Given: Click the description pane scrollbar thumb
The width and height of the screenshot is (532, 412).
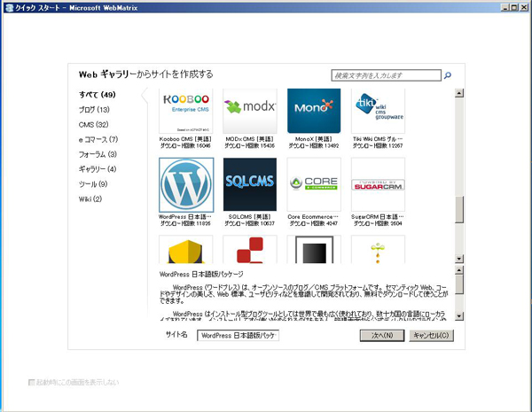Looking at the screenshot, I should (459, 284).
